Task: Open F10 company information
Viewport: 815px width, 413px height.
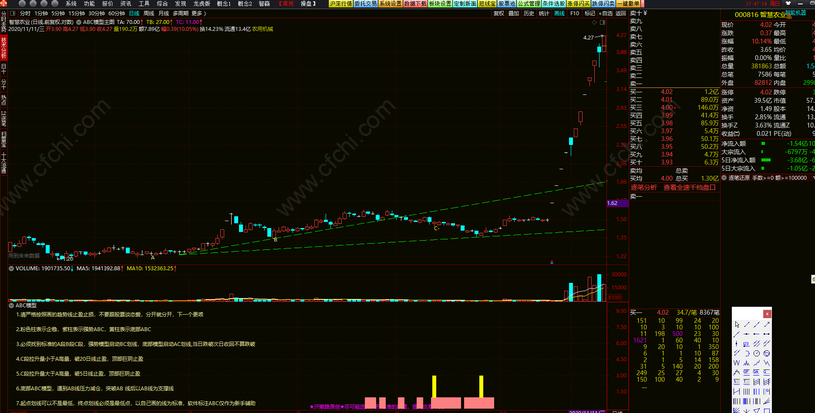Action: (574, 14)
